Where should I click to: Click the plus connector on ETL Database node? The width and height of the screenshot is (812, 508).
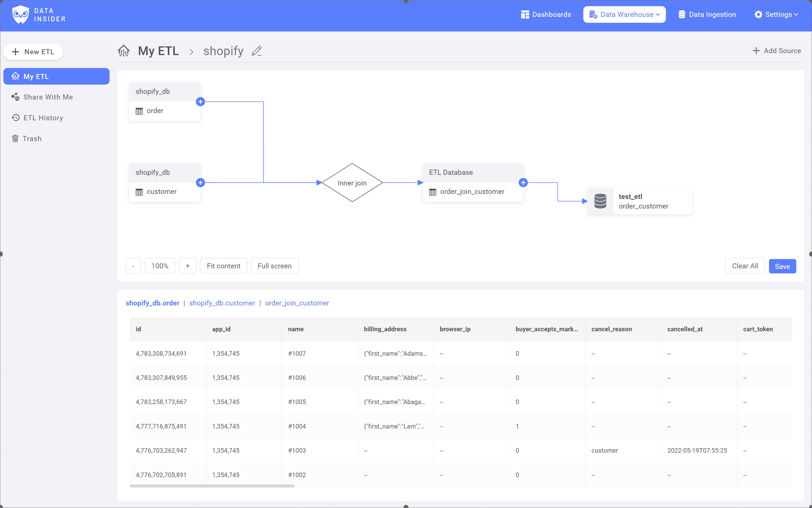point(523,183)
